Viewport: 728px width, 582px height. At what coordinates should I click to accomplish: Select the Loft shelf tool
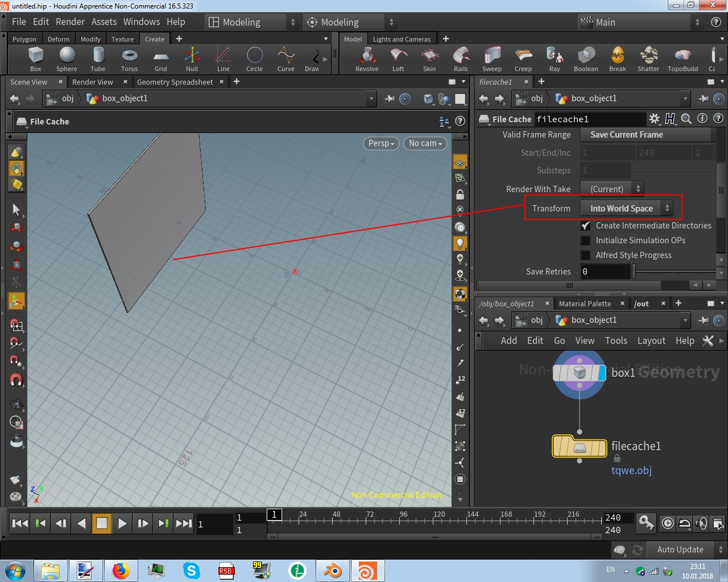click(398, 60)
